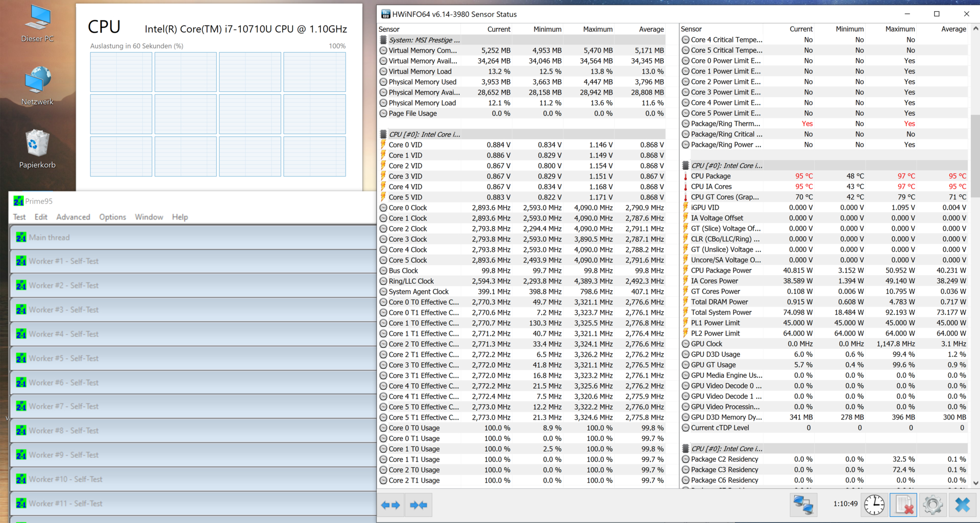Viewport: 980px width, 523px height.
Task: Open the Prime95 Advanced menu
Action: pyautogui.click(x=73, y=217)
